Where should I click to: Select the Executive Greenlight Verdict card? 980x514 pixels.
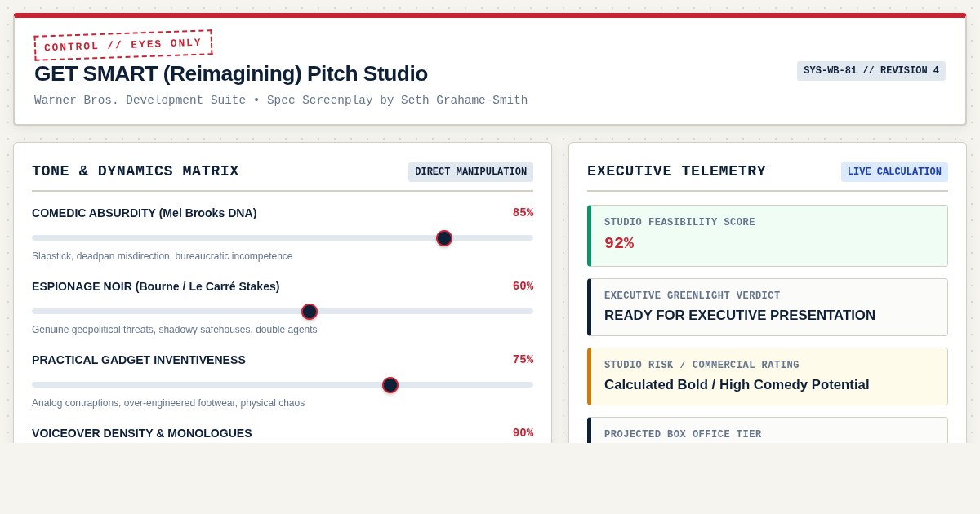coord(768,308)
